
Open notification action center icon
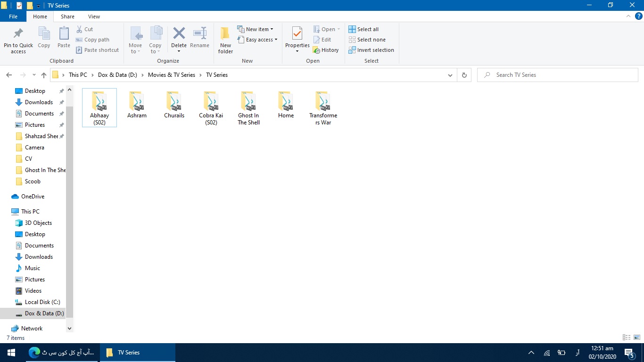pyautogui.click(x=629, y=353)
